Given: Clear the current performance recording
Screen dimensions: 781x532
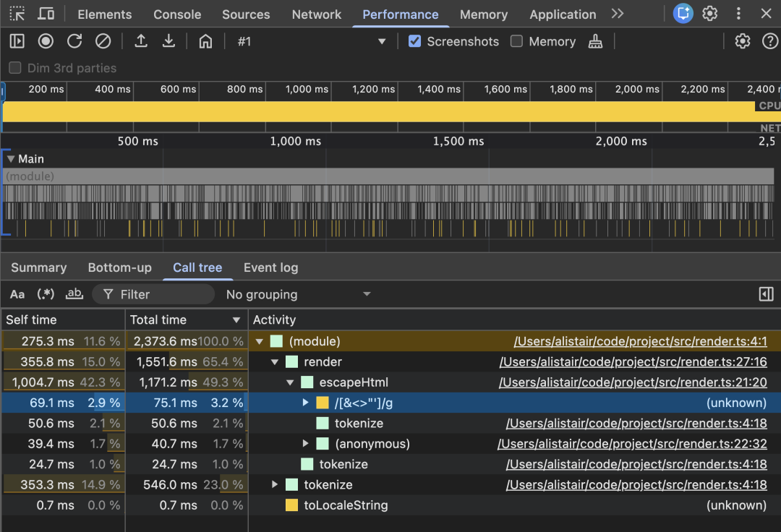Looking at the screenshot, I should (103, 41).
